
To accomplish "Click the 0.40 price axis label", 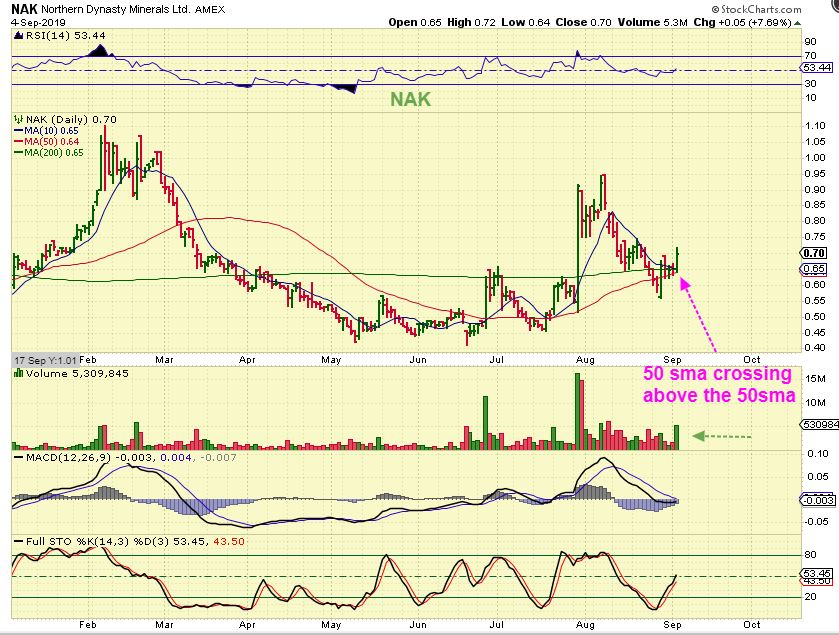I will tap(815, 348).
